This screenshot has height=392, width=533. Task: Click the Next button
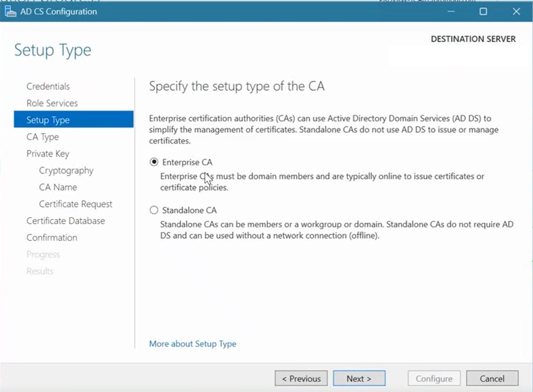pos(359,378)
